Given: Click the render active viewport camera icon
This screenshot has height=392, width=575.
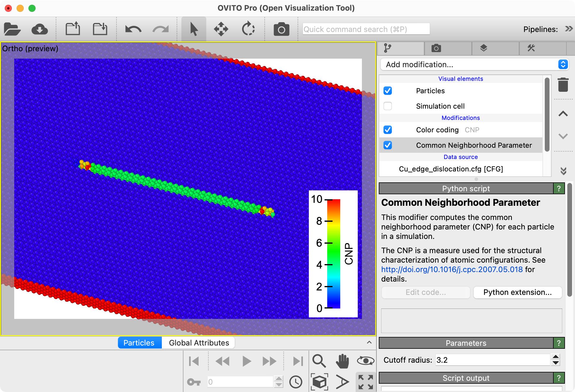Looking at the screenshot, I should point(281,29).
